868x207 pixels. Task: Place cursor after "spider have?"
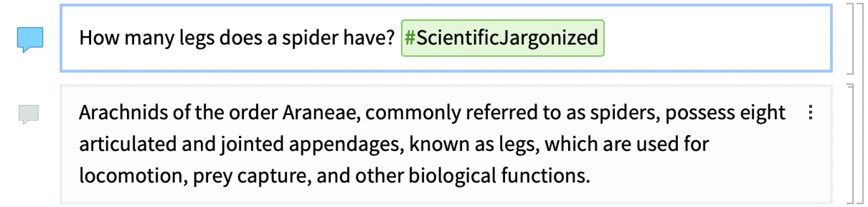[395, 38]
